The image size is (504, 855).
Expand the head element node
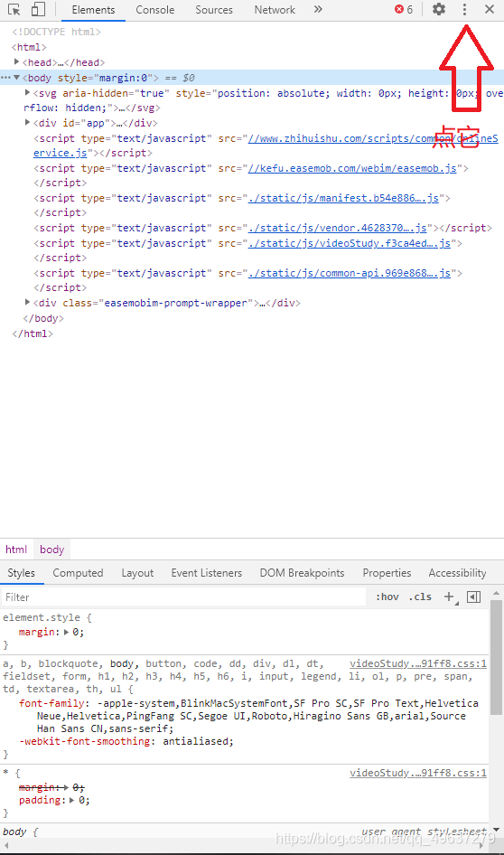[16, 62]
